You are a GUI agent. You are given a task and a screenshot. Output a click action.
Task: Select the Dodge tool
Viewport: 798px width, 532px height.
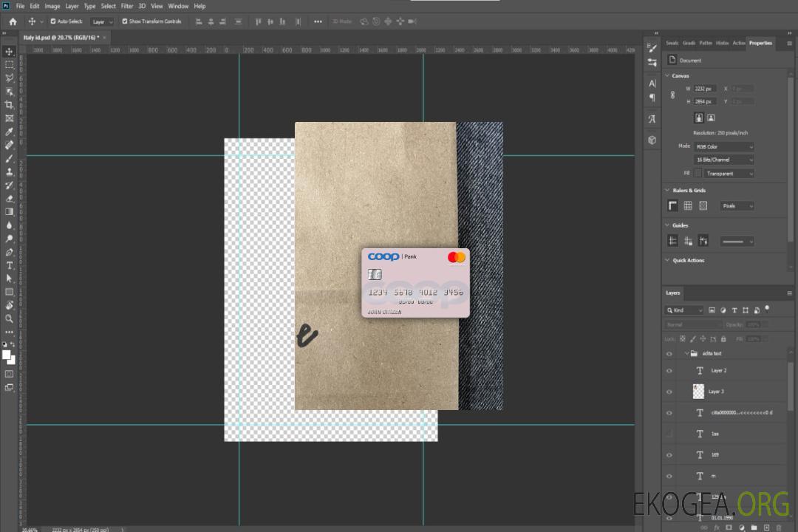pyautogui.click(x=9, y=239)
